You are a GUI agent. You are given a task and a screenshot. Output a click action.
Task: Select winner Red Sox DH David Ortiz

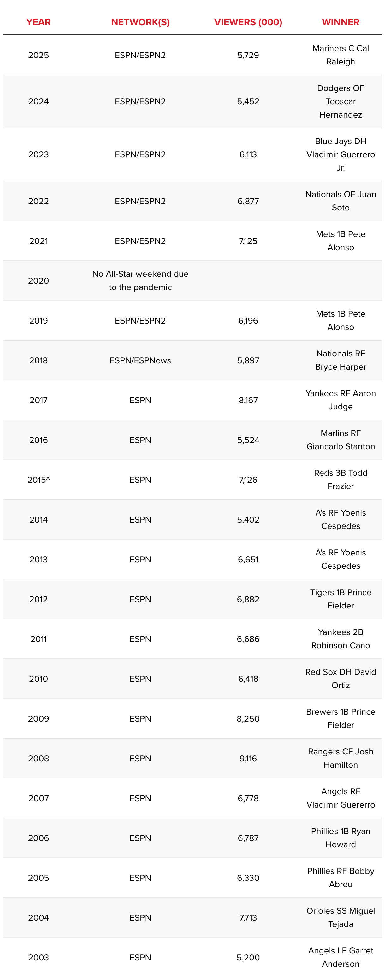pos(341,679)
